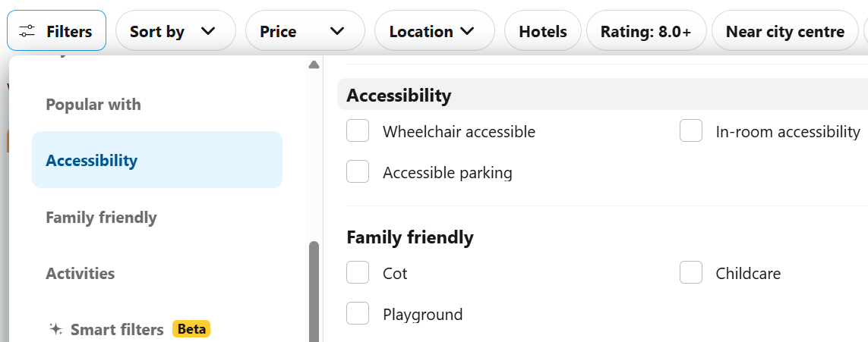
Task: Jump to Family friendly sidebar section
Action: (x=101, y=218)
